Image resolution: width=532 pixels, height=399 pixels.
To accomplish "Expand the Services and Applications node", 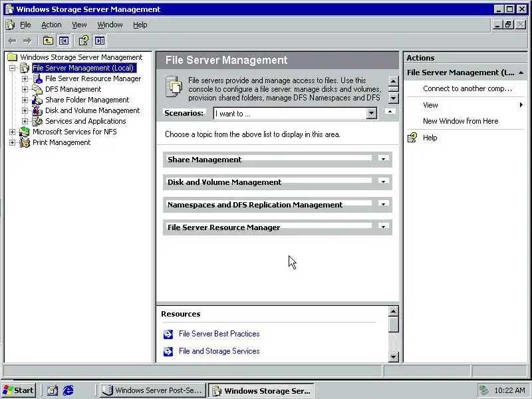I will pos(25,121).
